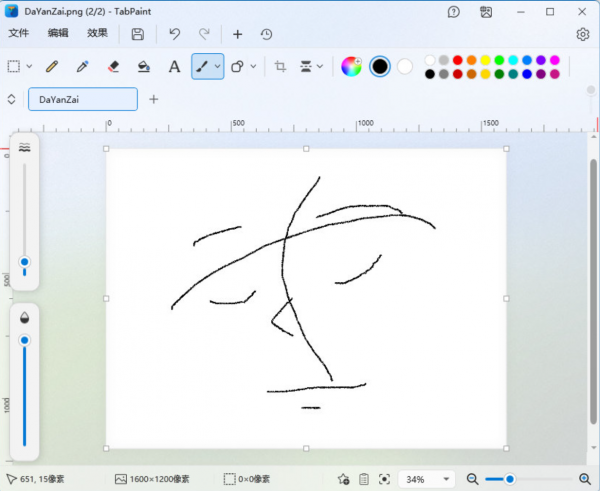The width and height of the screenshot is (600, 491).
Task: Toggle the tab bar expand/collapse chevrons
Action: (11, 99)
